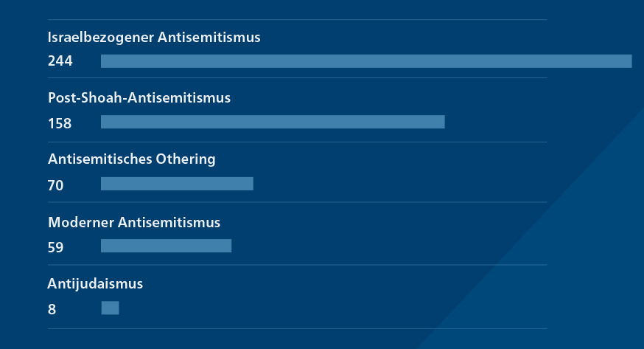The width and height of the screenshot is (644, 349).
Task: Click the number 70
Action: (x=55, y=185)
